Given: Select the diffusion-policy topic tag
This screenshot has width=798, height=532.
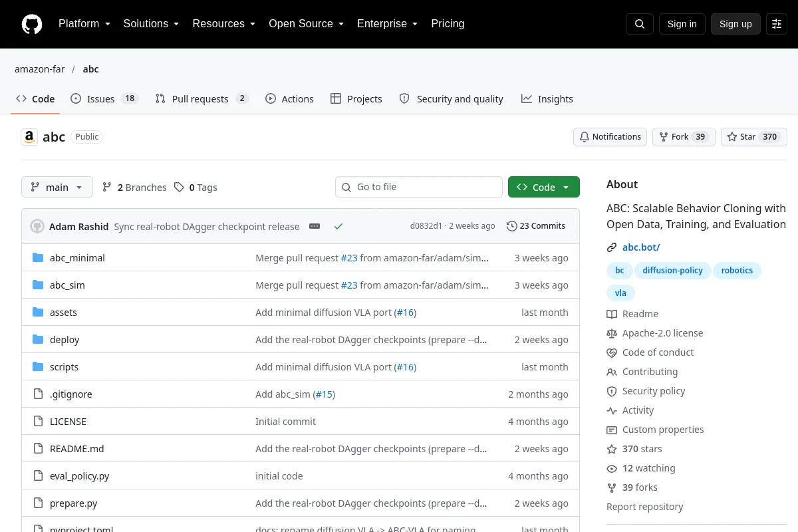Looking at the screenshot, I should (672, 271).
